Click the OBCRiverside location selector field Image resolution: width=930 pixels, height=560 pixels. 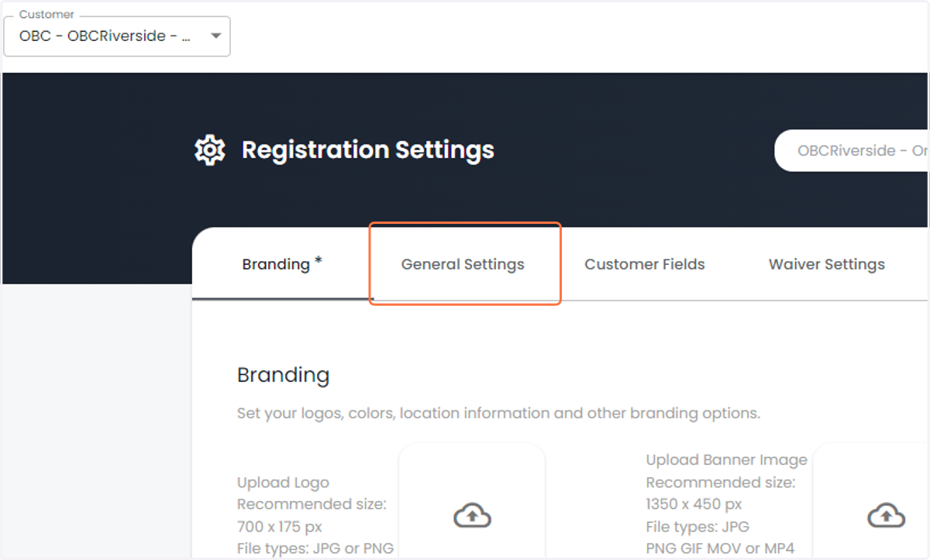coord(852,150)
